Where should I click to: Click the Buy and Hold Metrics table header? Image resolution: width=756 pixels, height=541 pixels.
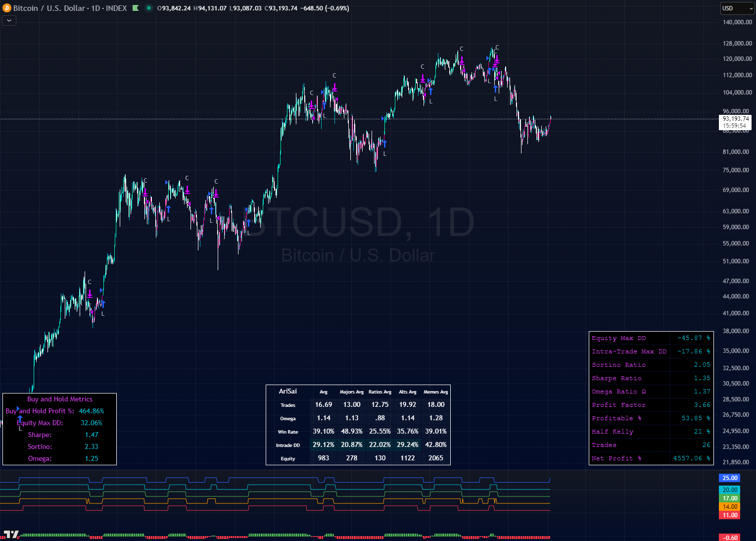[x=60, y=399]
